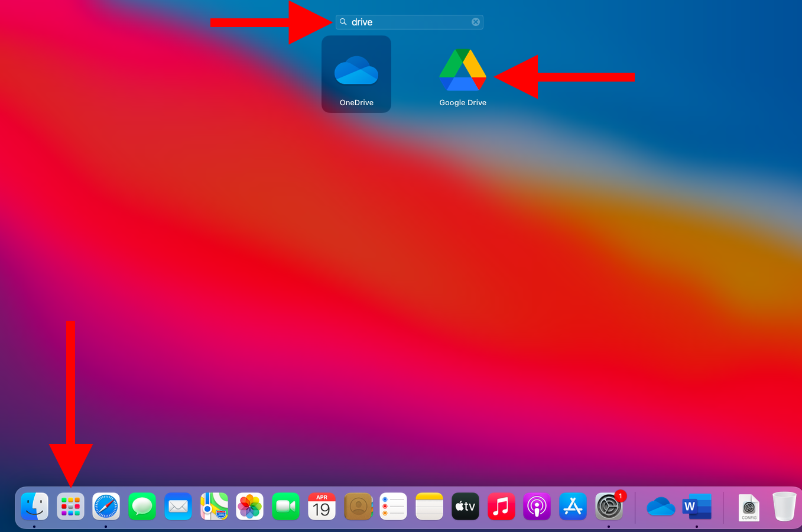
Task: Open the Messages app in Dock
Action: point(142,507)
